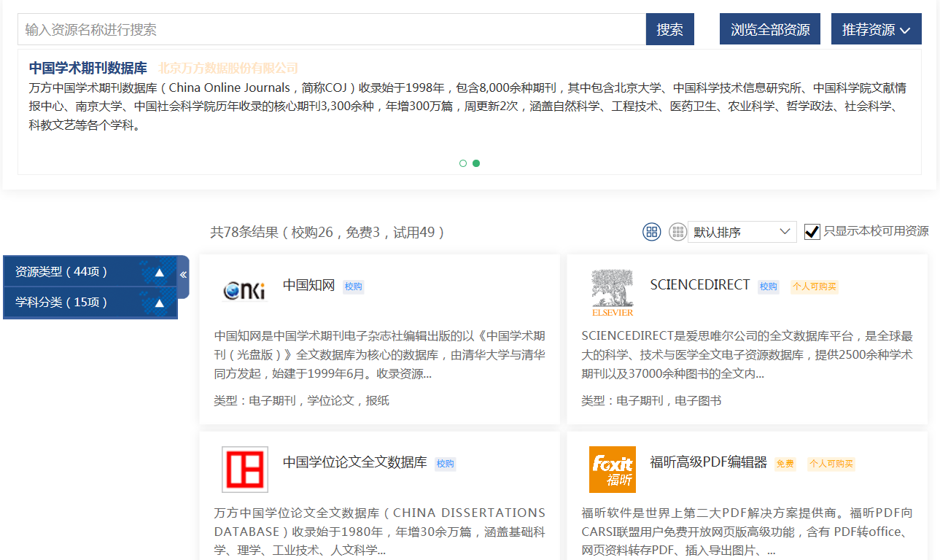Uncheck 只显示本校可用资源 checkbox
Screen dimensions: 940x560
click(812, 232)
